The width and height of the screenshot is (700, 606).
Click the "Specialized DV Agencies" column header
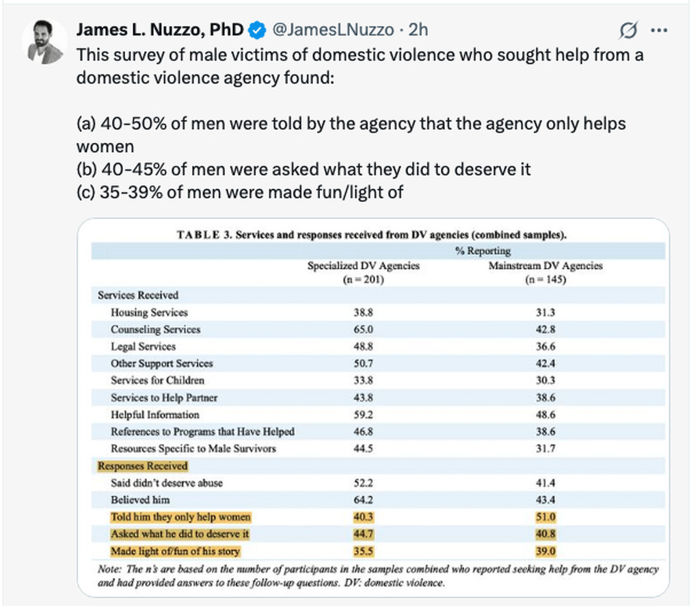coord(363,265)
